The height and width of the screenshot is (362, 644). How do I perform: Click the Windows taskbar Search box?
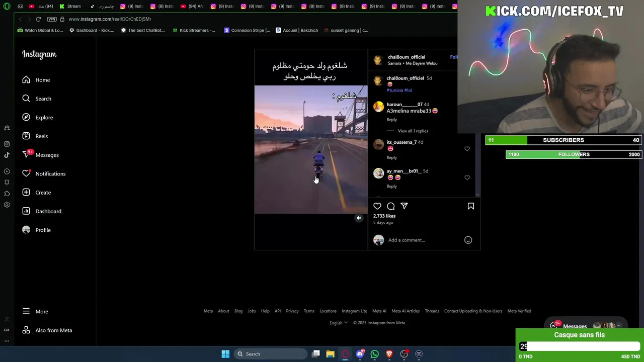[x=271, y=354]
